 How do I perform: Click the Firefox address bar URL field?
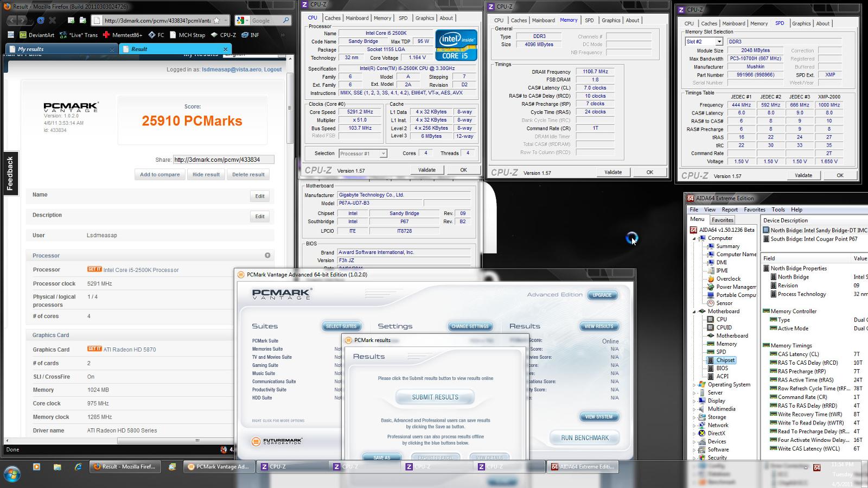tap(157, 21)
